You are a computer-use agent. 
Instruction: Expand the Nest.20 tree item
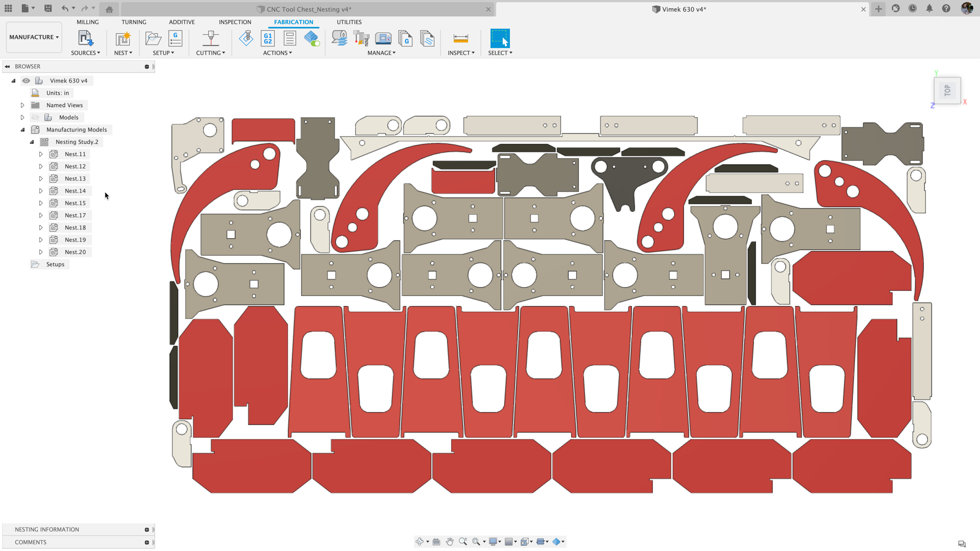tap(40, 251)
